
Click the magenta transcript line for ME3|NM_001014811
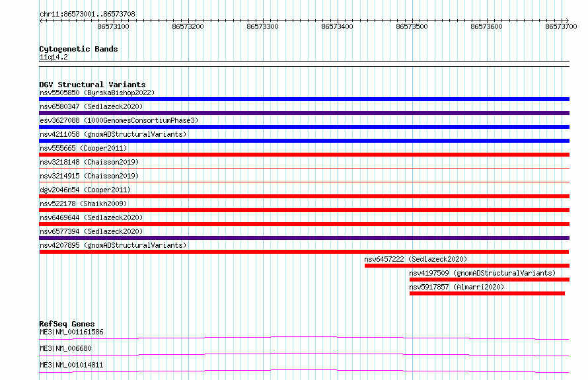[304, 371]
